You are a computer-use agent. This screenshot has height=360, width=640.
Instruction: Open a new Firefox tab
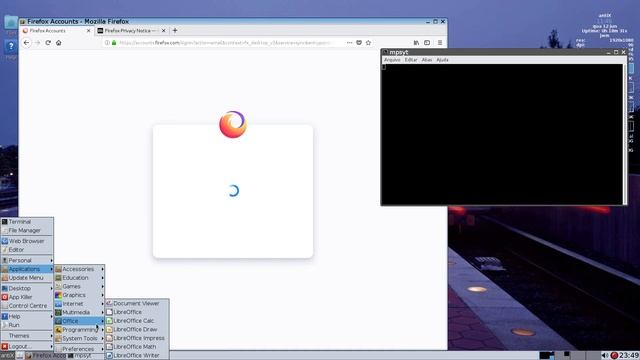tap(175, 31)
